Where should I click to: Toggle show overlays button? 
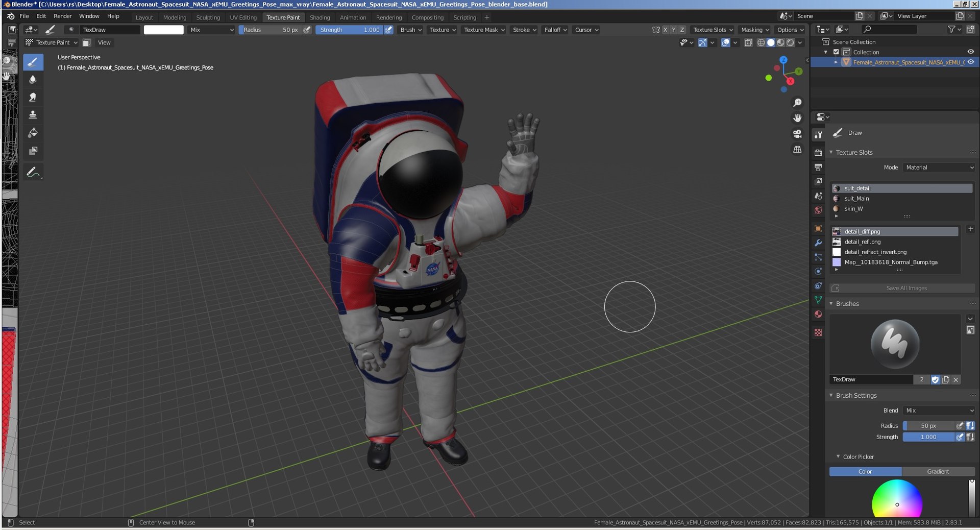725,43
